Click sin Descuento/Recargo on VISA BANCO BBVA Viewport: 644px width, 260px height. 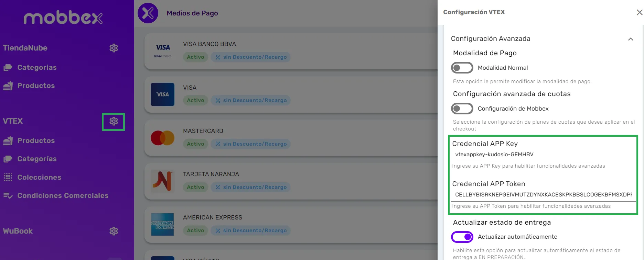pos(251,57)
